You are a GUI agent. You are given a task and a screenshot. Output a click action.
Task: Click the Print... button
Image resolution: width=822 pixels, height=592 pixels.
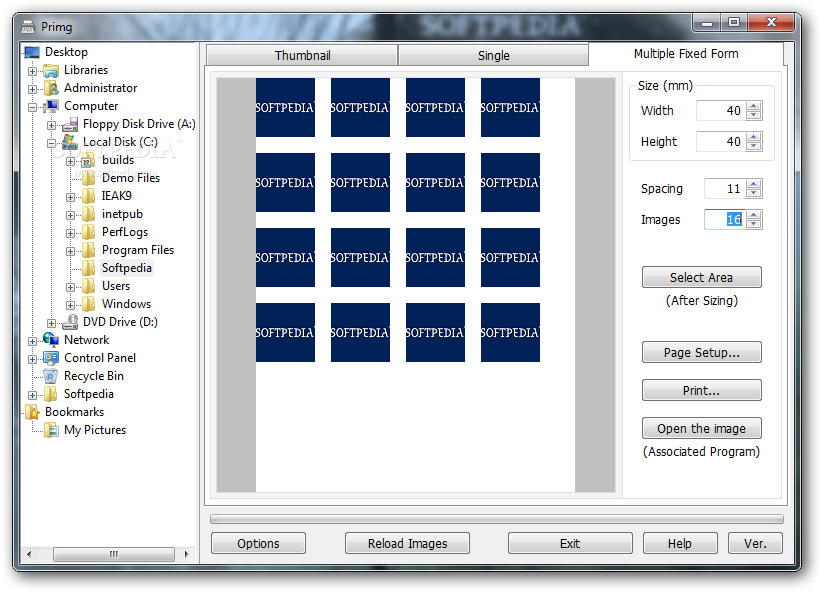701,390
